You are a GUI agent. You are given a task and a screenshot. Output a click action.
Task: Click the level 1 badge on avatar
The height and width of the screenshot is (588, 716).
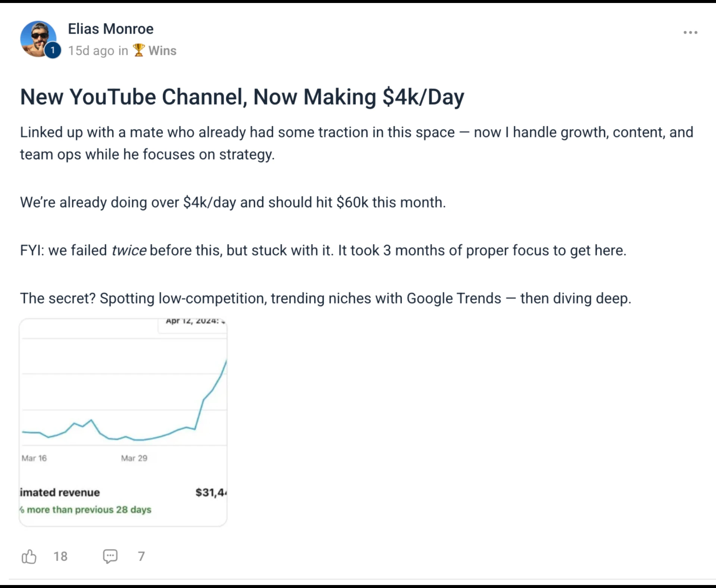point(53,50)
